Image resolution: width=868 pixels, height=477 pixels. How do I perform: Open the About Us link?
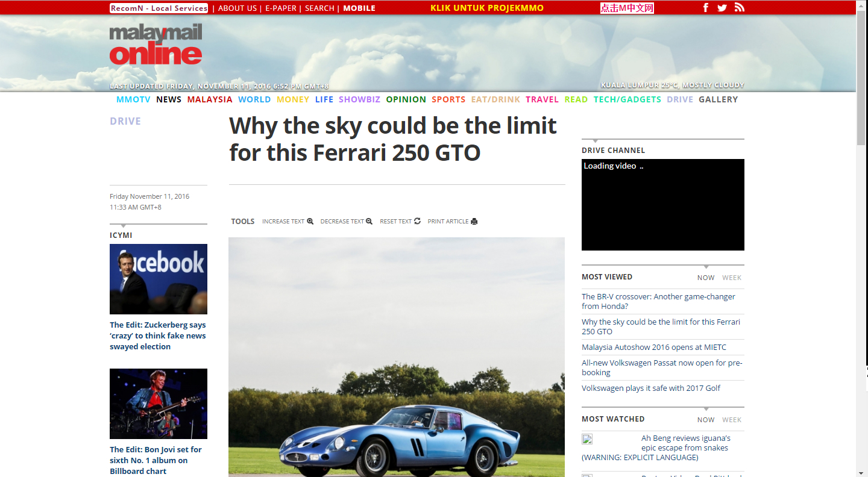237,8
